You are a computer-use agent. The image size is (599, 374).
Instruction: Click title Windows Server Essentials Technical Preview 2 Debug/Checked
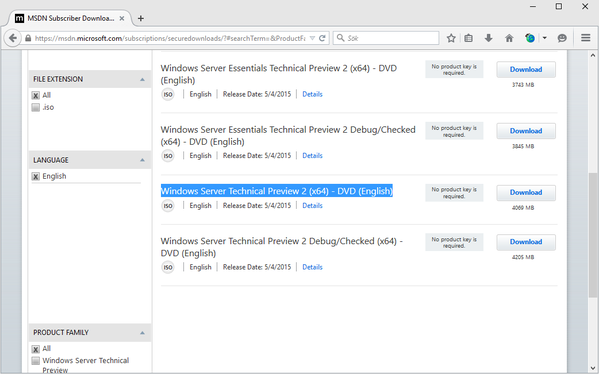pyautogui.click(x=288, y=136)
